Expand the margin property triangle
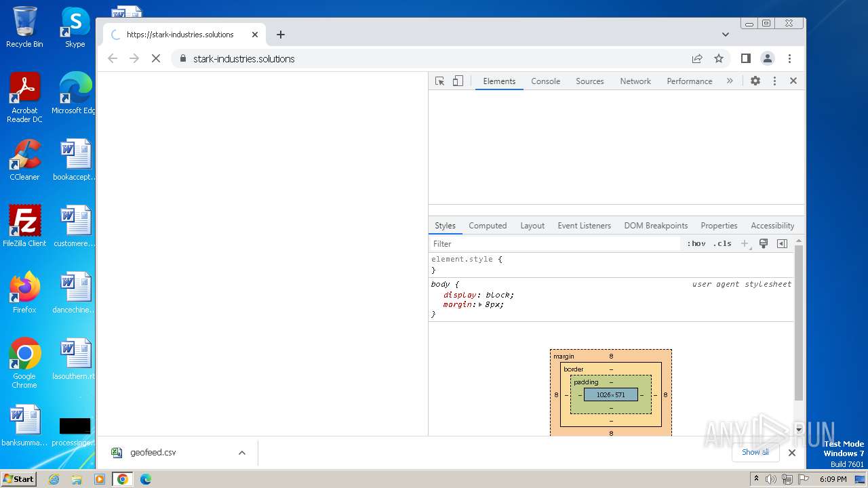868x488 pixels. coord(480,305)
